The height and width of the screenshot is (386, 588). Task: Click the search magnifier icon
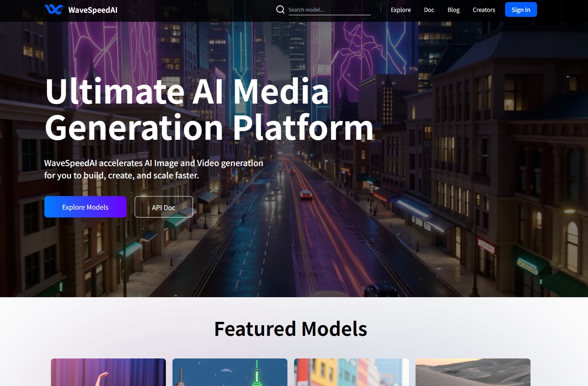(280, 9)
